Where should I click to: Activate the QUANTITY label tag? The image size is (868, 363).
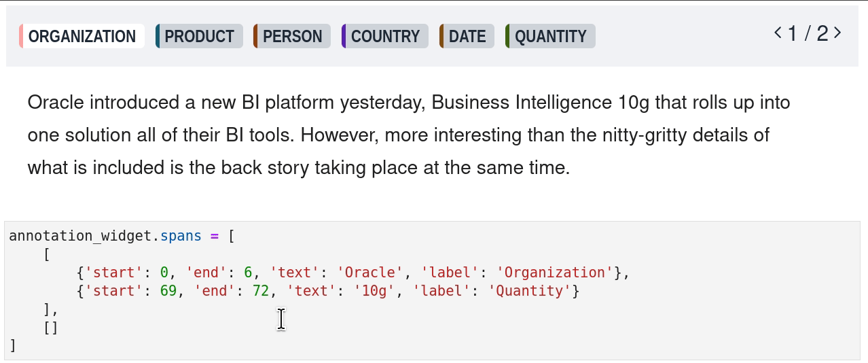[x=550, y=36]
